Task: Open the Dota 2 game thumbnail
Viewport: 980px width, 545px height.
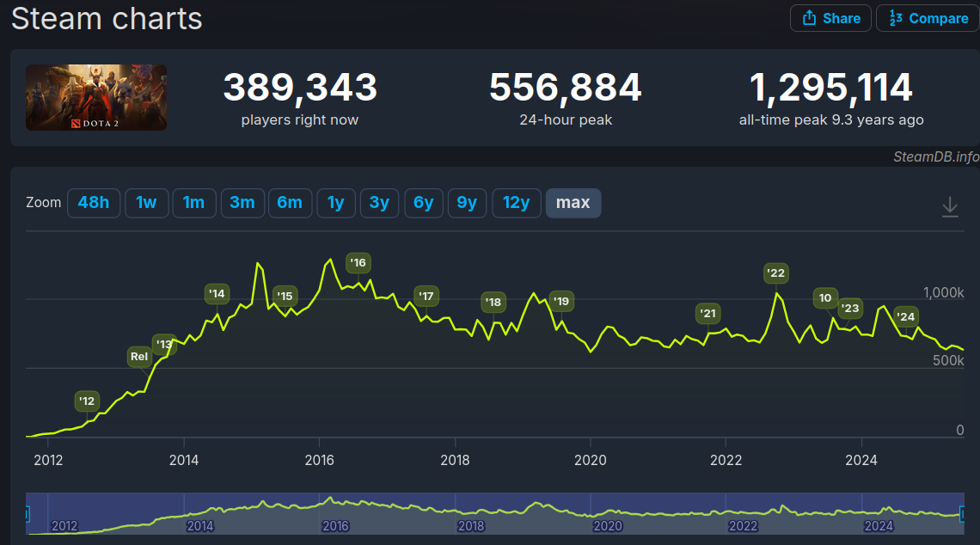Action: 96,97
